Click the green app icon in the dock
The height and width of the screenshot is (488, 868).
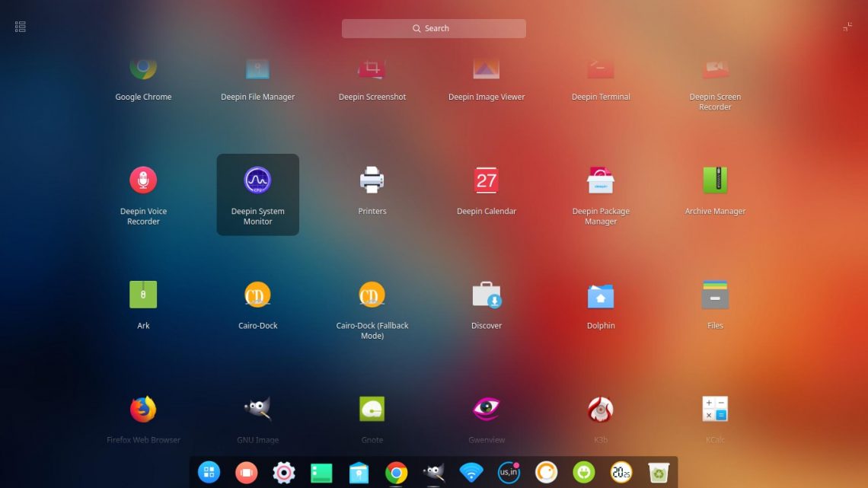pos(321,473)
